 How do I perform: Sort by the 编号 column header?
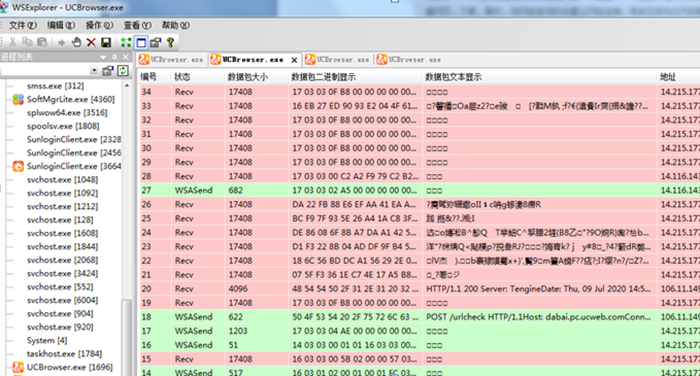[x=154, y=77]
